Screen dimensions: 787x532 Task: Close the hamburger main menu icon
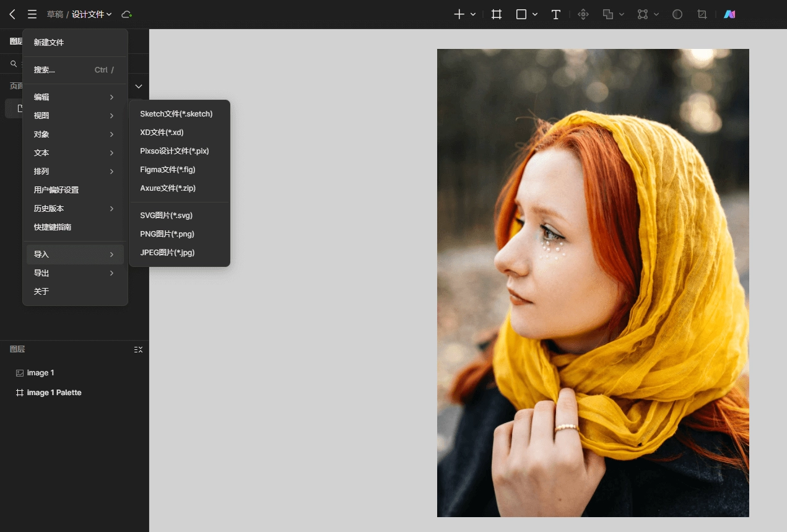point(32,14)
